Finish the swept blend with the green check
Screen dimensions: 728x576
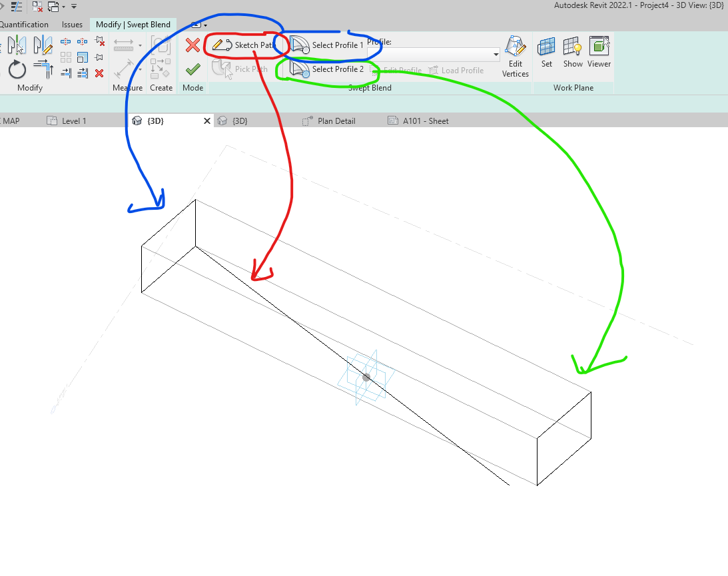click(192, 68)
